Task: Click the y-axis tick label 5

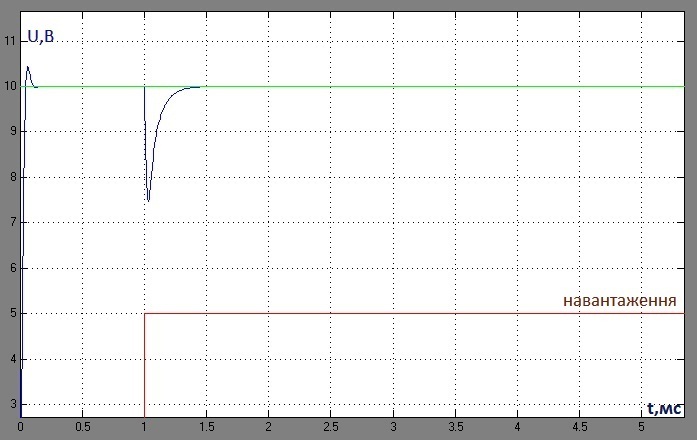Action: point(13,313)
